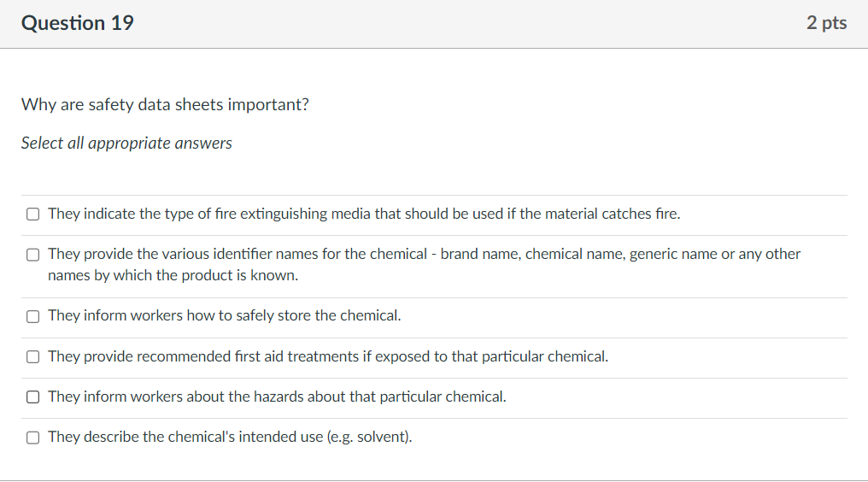This screenshot has width=868, height=482.
Task: Click the 'various identifier names' answer text
Action: 424,254
